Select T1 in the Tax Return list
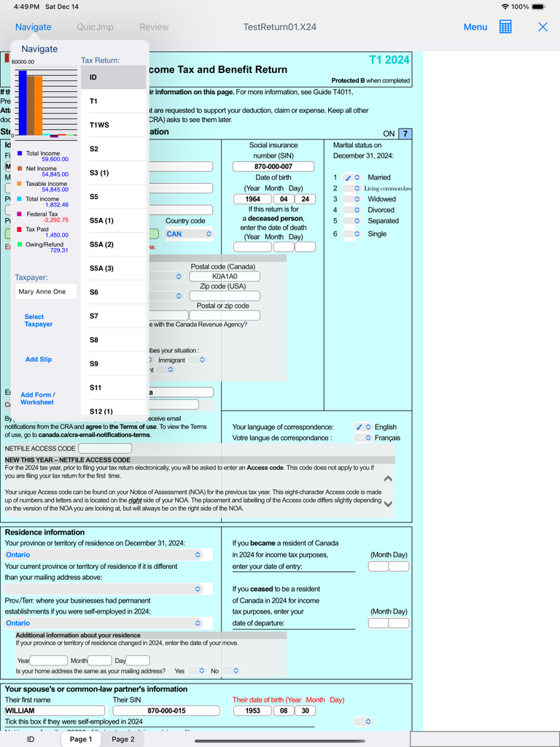 point(113,101)
